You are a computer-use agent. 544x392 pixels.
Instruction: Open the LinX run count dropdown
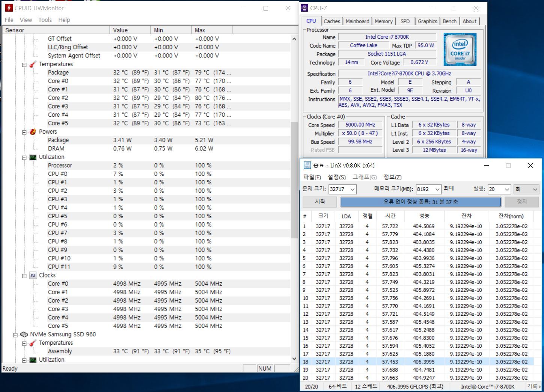coord(507,189)
